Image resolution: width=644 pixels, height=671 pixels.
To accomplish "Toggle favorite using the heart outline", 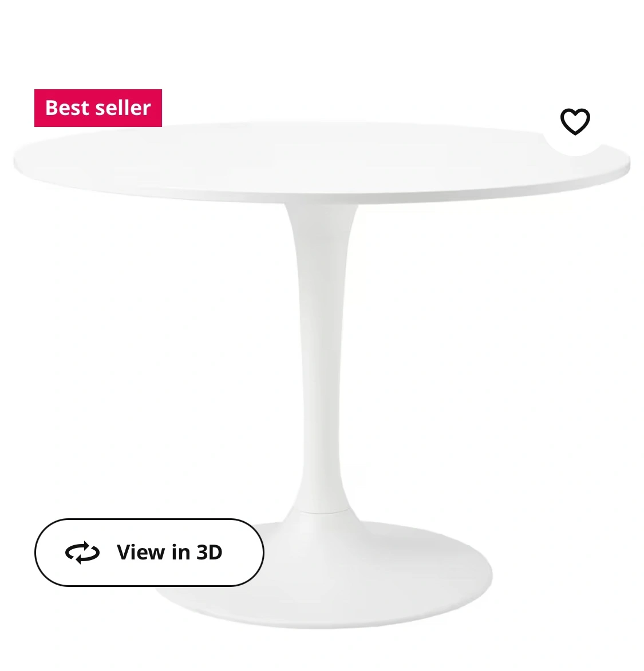I will [x=575, y=121].
